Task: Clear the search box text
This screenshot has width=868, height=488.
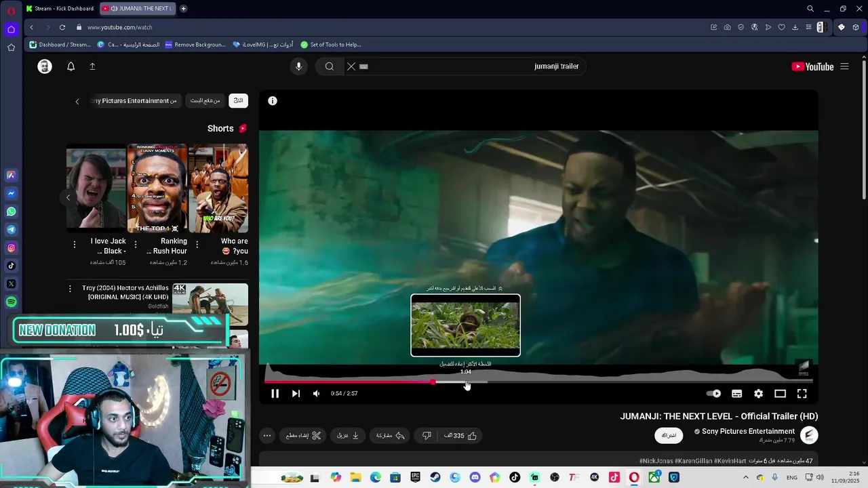Action: click(351, 66)
